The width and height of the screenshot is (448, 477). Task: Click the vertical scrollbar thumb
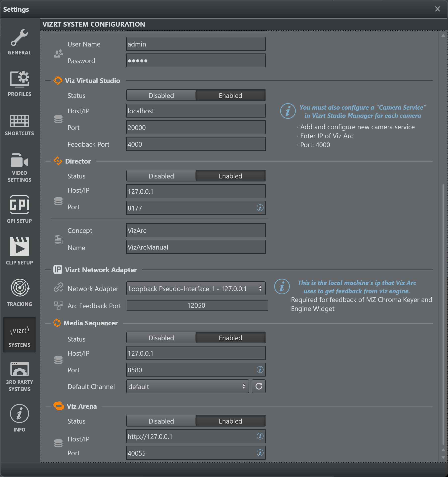(x=443, y=314)
